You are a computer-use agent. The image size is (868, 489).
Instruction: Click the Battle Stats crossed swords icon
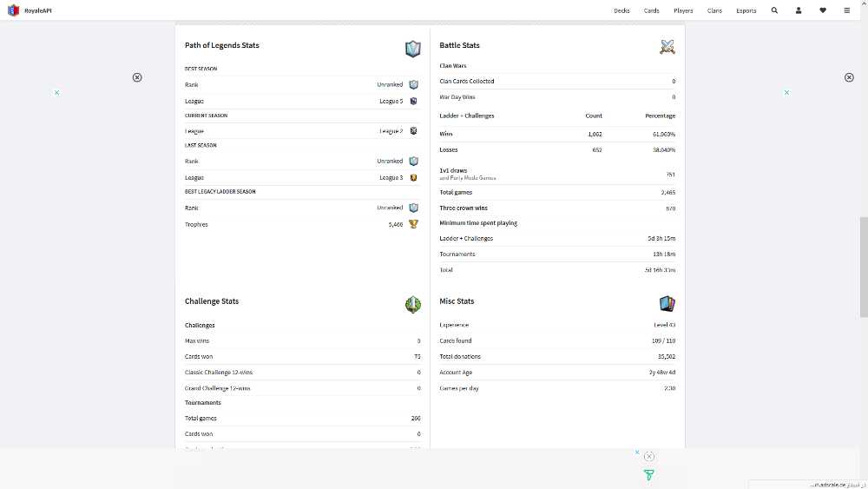tap(667, 47)
